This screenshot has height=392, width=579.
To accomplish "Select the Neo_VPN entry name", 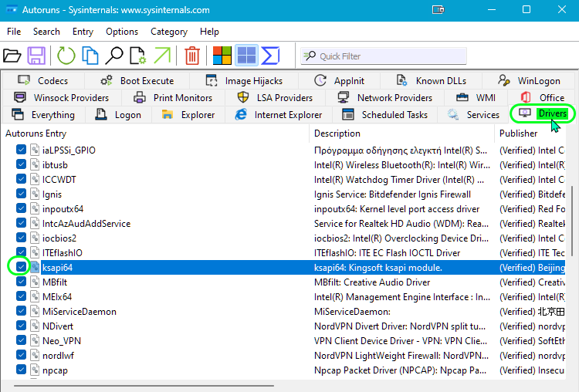I will coord(62,341).
